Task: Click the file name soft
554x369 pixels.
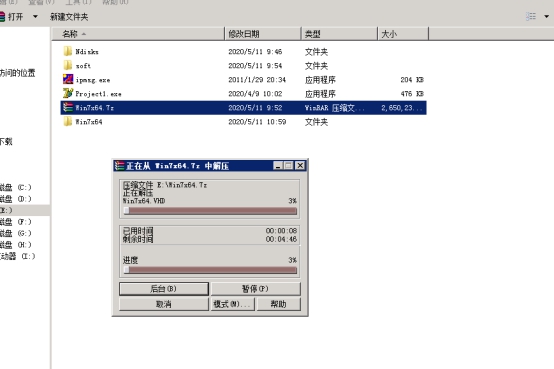Action: click(83, 66)
